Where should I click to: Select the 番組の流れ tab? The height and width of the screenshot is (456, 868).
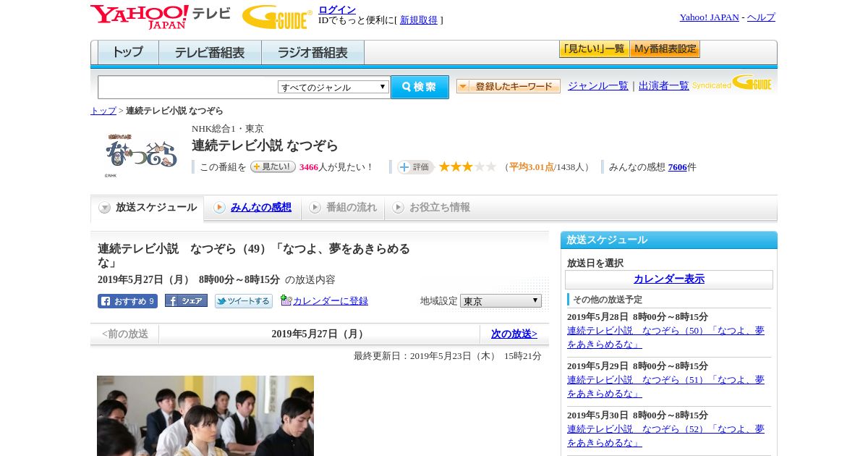343,208
